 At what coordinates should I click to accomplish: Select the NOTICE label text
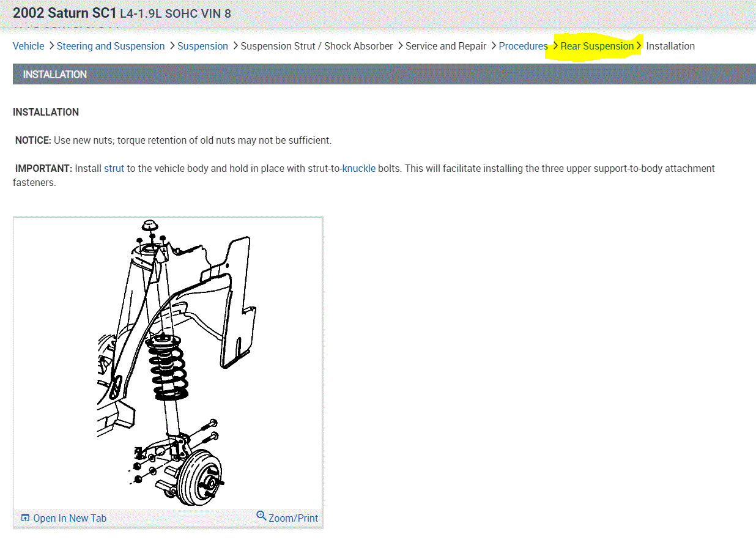click(x=33, y=140)
